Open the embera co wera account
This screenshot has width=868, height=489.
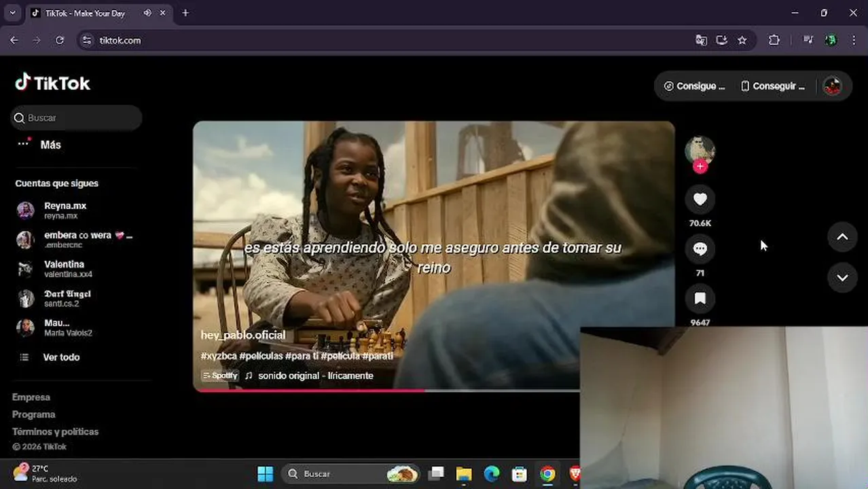pos(75,240)
